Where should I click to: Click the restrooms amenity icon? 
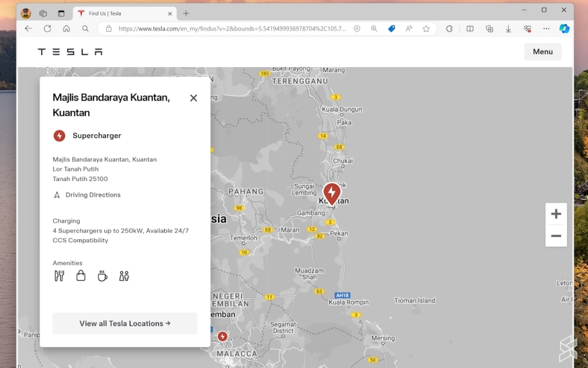(123, 276)
